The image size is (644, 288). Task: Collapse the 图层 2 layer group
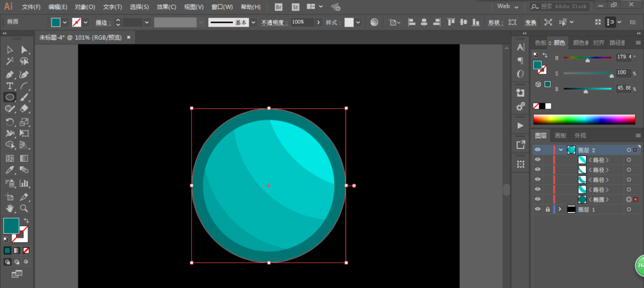560,150
